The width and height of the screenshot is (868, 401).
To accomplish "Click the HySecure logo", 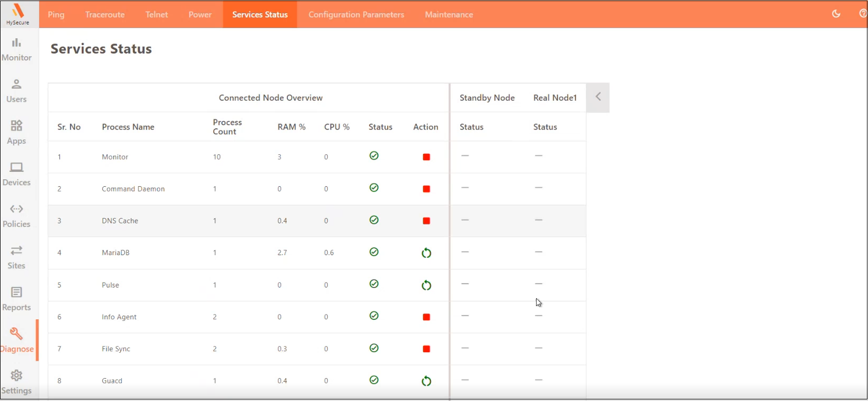I will pyautogui.click(x=18, y=14).
